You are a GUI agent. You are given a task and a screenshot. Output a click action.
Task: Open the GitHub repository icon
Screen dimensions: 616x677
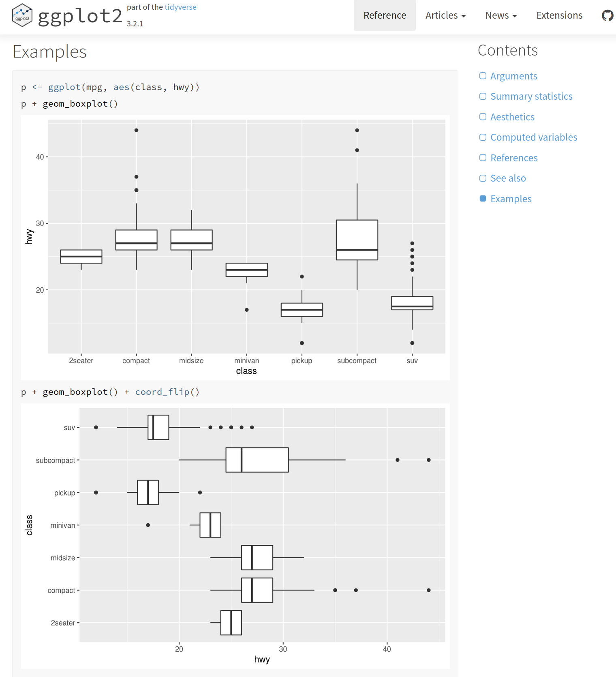[607, 15]
